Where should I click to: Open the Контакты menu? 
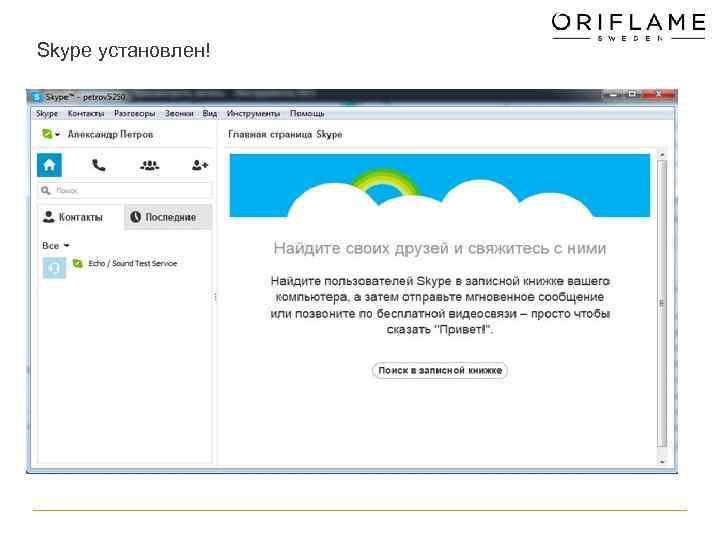click(86, 113)
